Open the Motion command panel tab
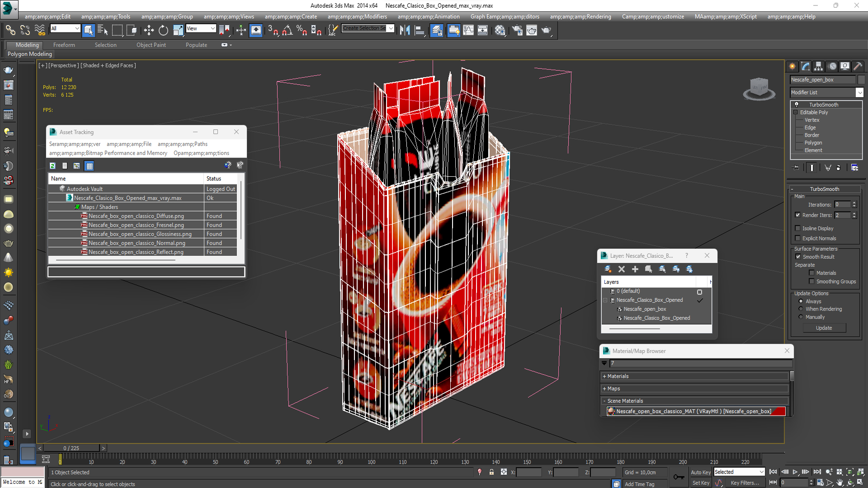 click(x=832, y=66)
